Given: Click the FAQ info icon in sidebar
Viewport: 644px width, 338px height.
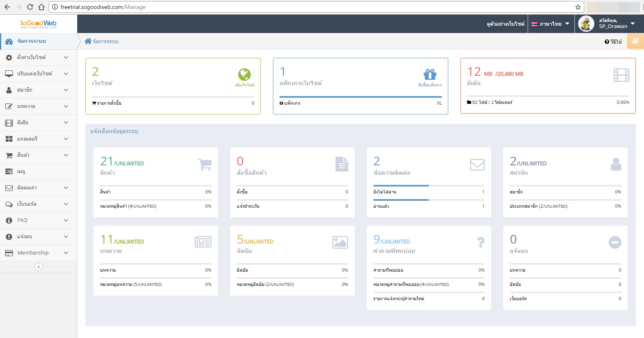Looking at the screenshot, I should pyautogui.click(x=9, y=220).
